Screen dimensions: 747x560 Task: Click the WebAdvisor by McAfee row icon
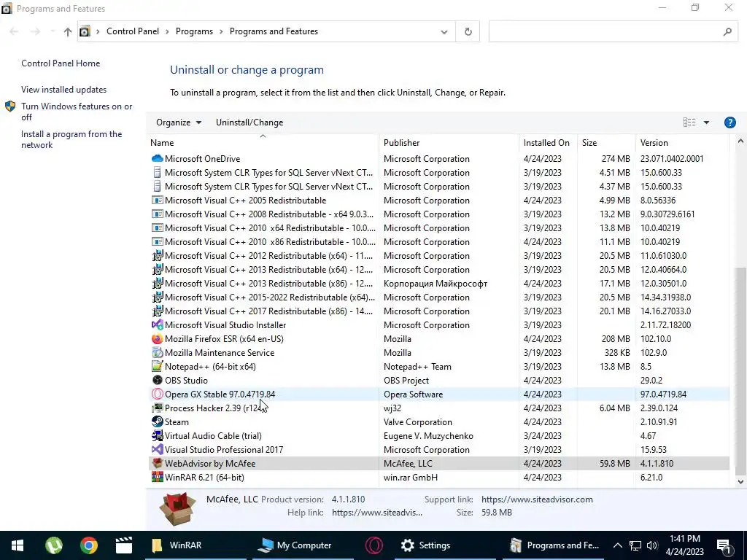[158, 463]
